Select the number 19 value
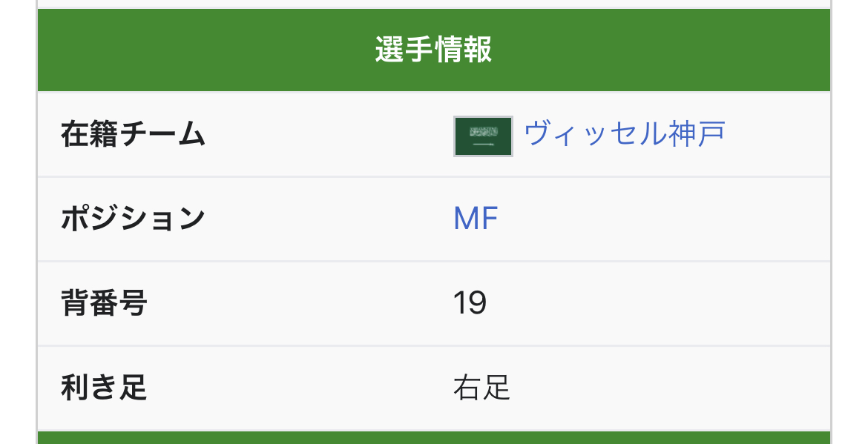This screenshot has height=444, width=868. (x=470, y=303)
